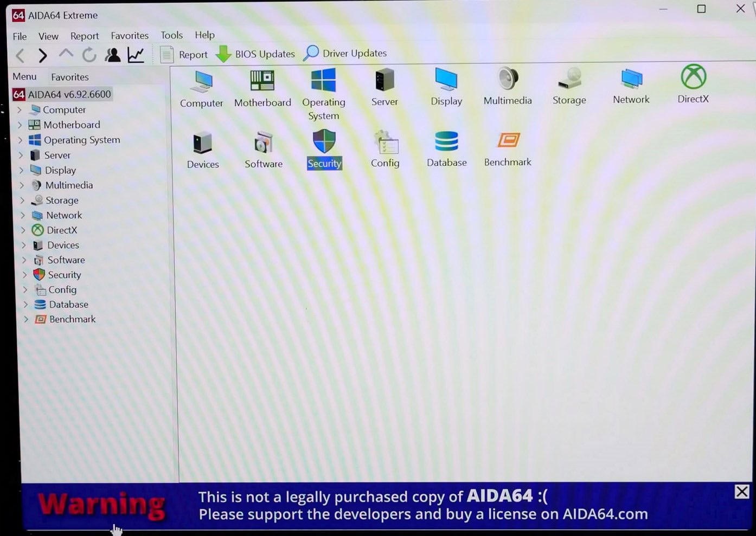Switch to the Menu tab in sidebar
Screen dimensions: 756x536
point(24,76)
